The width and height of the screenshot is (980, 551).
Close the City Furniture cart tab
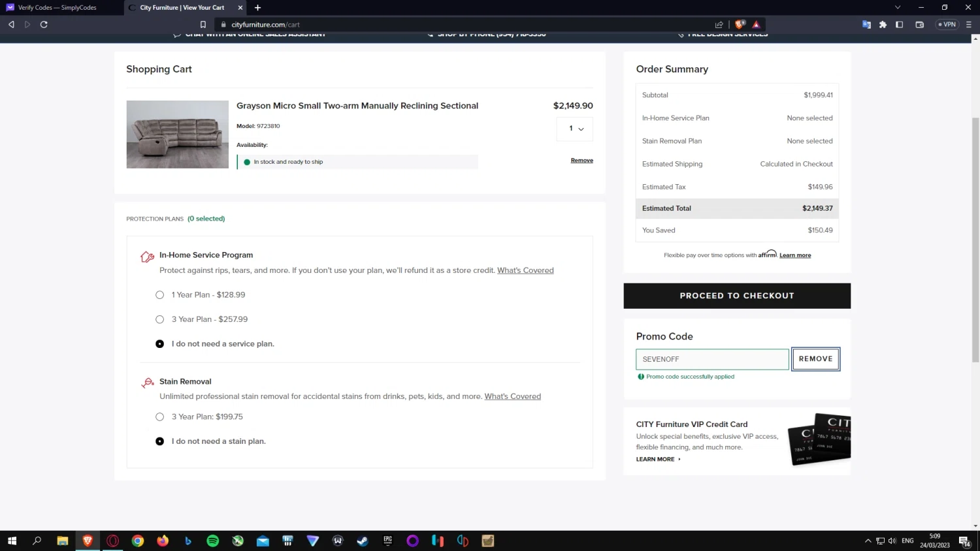240,8
